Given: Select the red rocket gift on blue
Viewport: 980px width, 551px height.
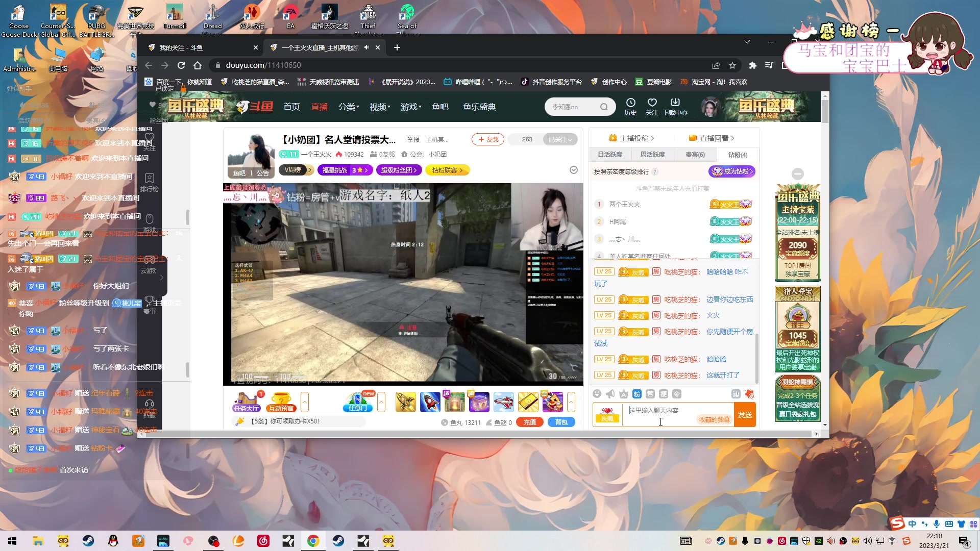Looking at the screenshot, I should (430, 402).
